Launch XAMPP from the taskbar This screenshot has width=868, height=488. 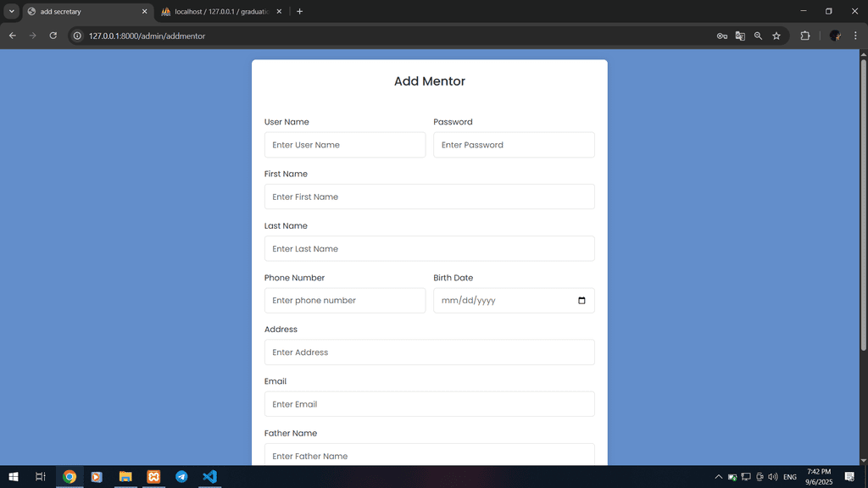tap(153, 477)
